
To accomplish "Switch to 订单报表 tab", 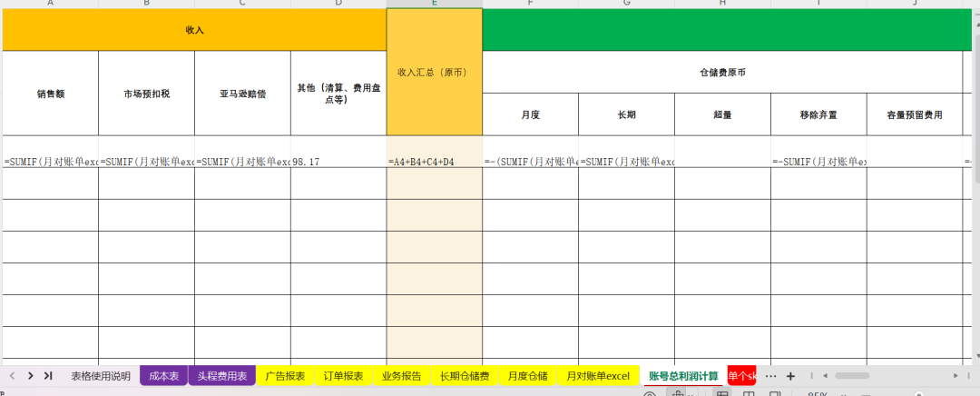I will pos(343,376).
